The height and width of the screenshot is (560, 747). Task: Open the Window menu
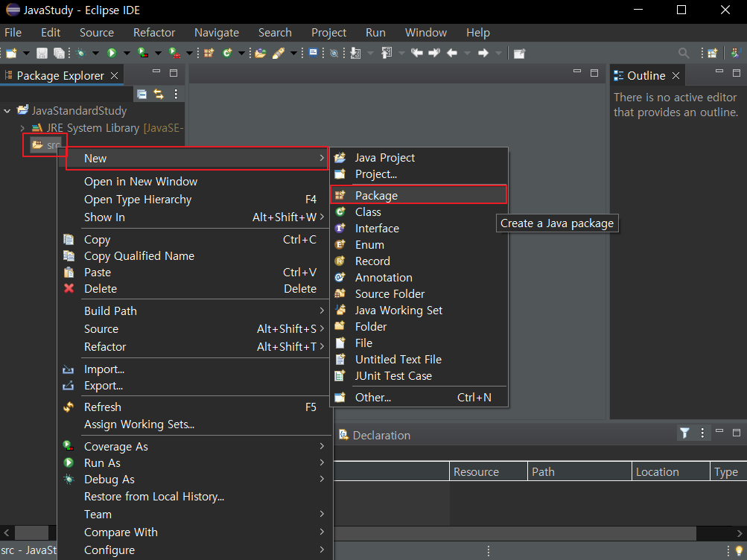(x=425, y=32)
